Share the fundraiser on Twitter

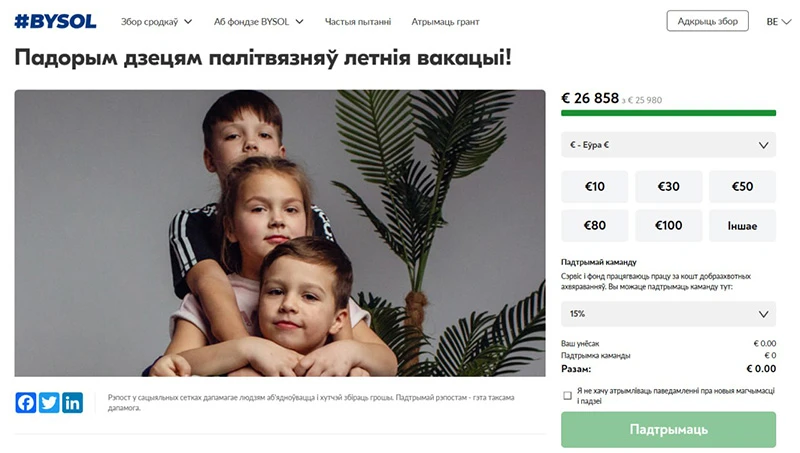pyautogui.click(x=49, y=403)
